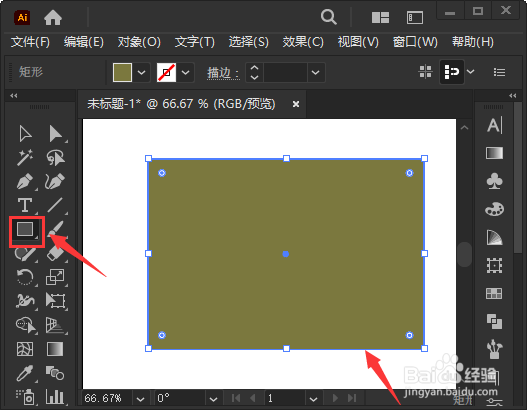Screen dimensions: 527x410
Task: Select the Eyedropper tool
Action: [25, 373]
